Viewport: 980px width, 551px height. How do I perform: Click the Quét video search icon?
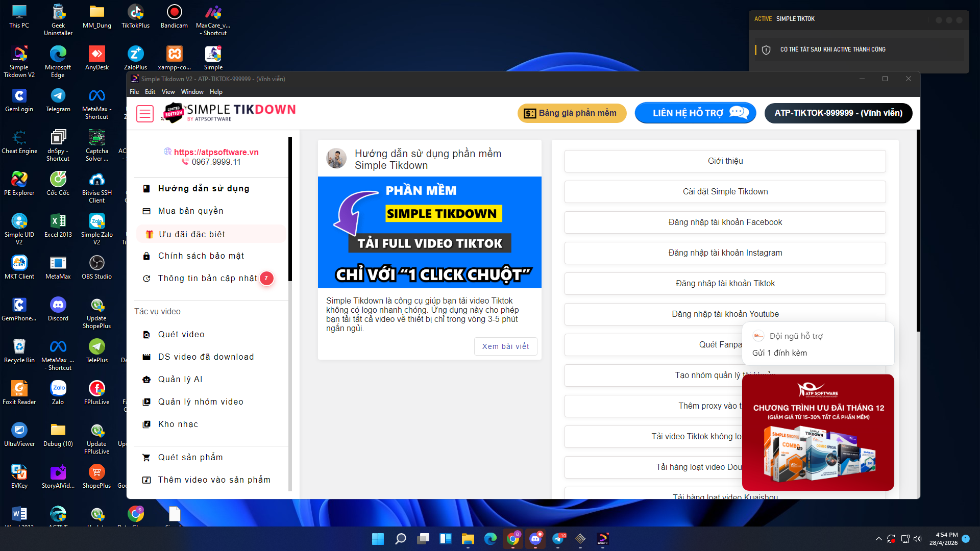click(x=146, y=335)
